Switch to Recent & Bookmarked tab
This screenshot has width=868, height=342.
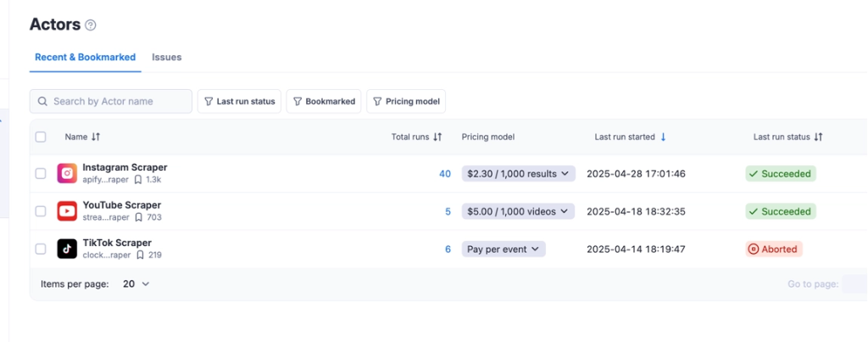(x=86, y=57)
